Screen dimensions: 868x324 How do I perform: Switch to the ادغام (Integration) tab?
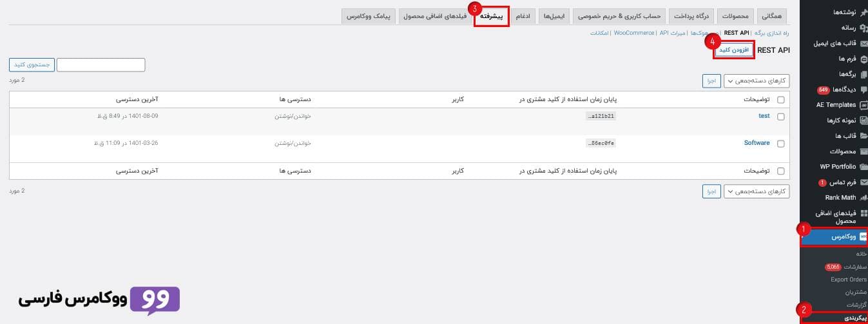(x=523, y=16)
